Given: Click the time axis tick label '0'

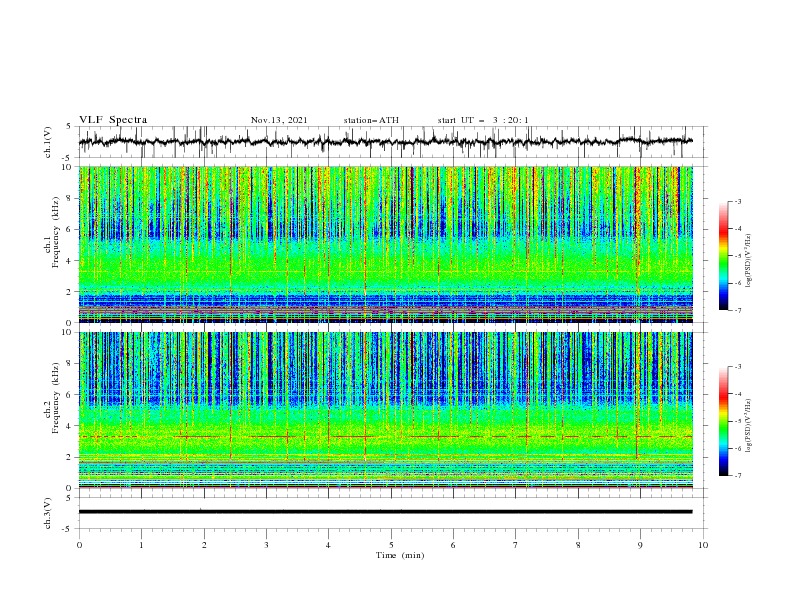Looking at the screenshot, I should click(79, 545).
